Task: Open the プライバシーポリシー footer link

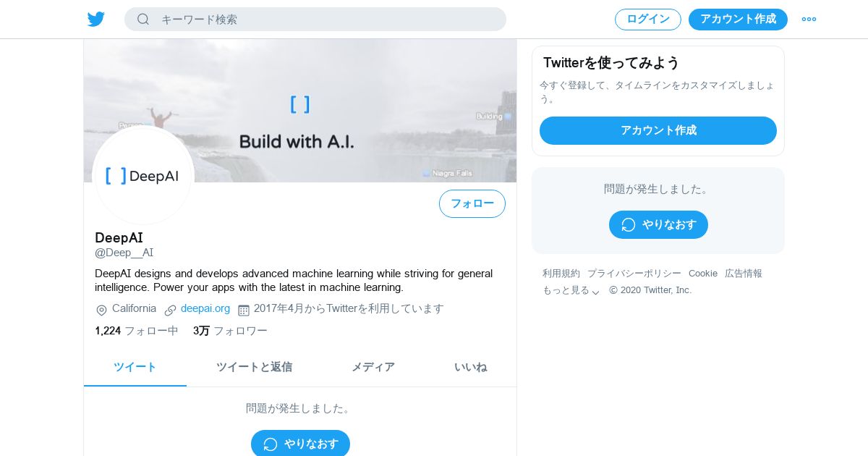Action: [x=634, y=274]
